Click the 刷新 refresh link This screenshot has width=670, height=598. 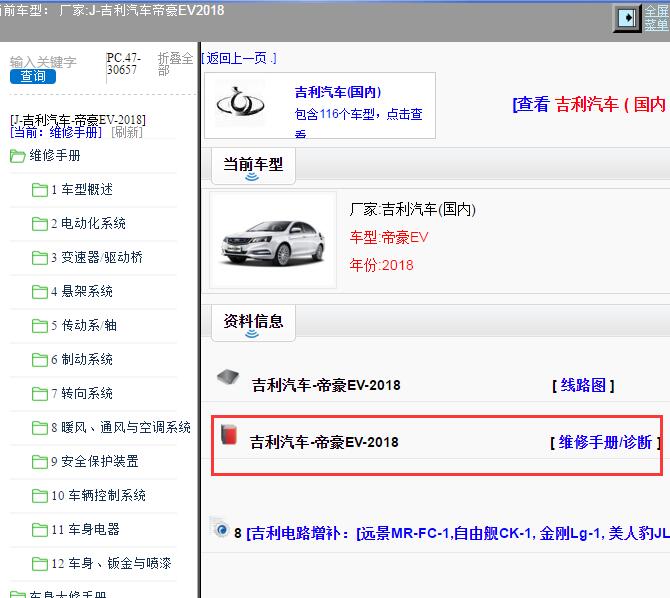point(127,132)
